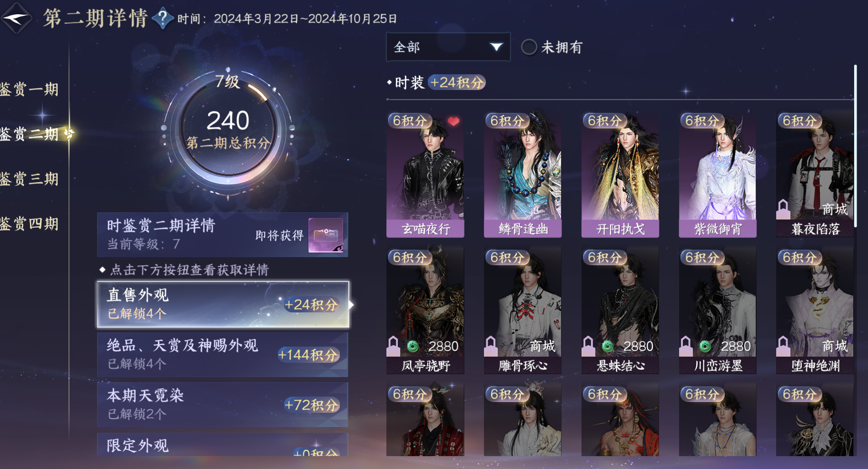The height and width of the screenshot is (469, 868).
Task: Click the red heart on 玄喵夜行
Action: 454,121
